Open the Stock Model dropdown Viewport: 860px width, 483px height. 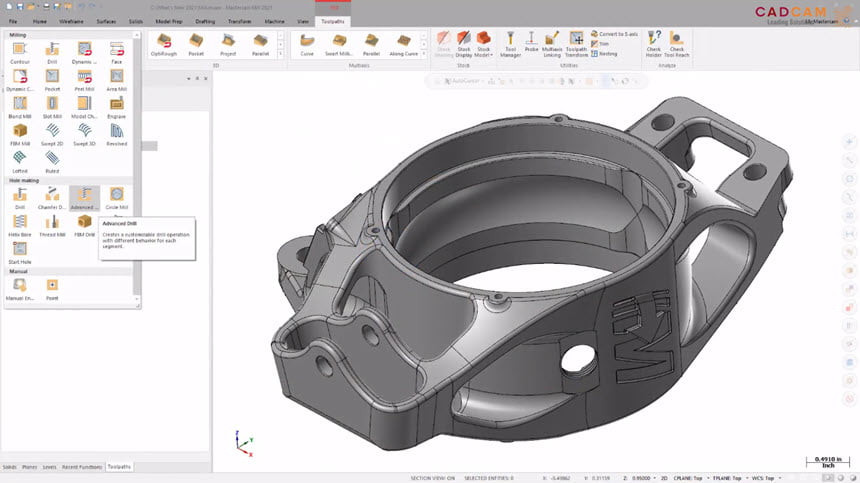tap(483, 44)
